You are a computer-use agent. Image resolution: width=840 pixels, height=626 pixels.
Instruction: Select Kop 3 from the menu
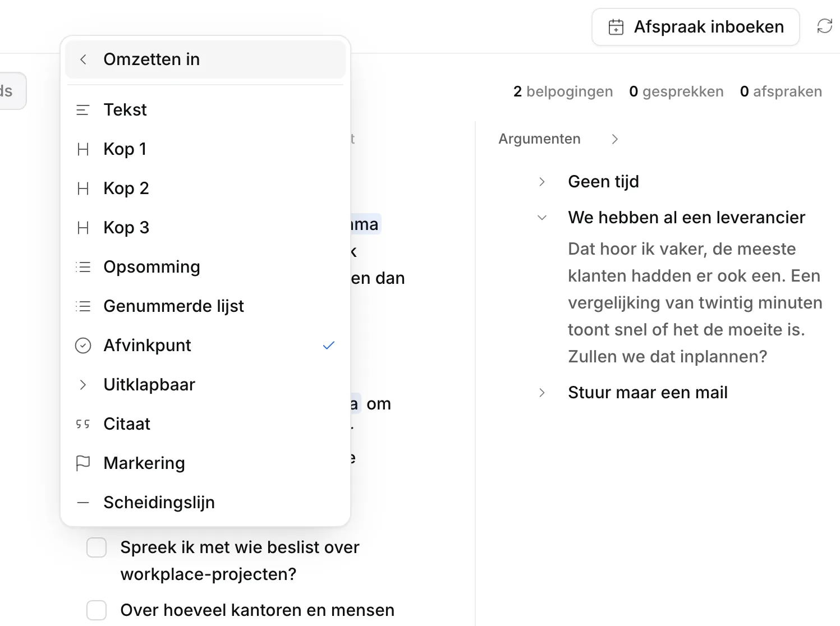click(x=205, y=228)
